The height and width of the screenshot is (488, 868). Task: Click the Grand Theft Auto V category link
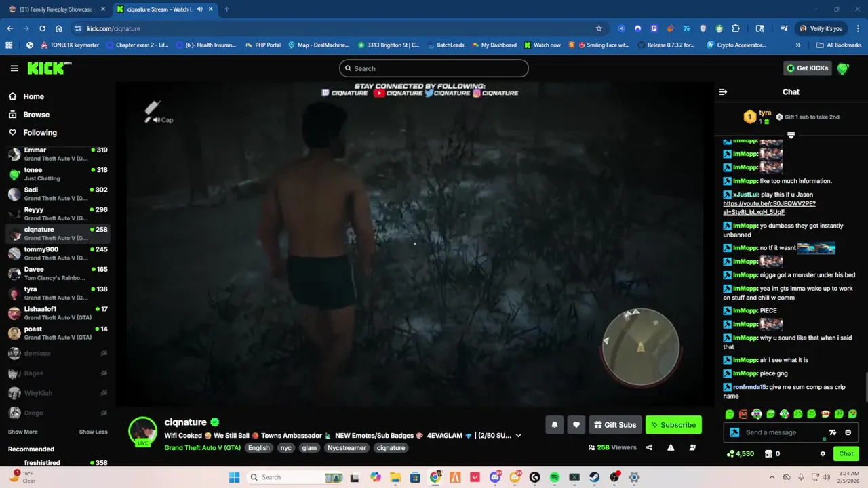(x=202, y=448)
